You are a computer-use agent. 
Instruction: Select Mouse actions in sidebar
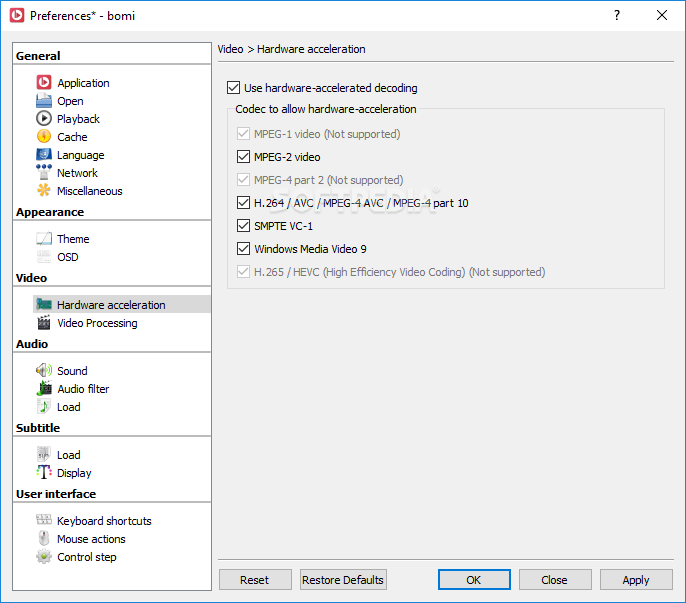[x=91, y=539]
